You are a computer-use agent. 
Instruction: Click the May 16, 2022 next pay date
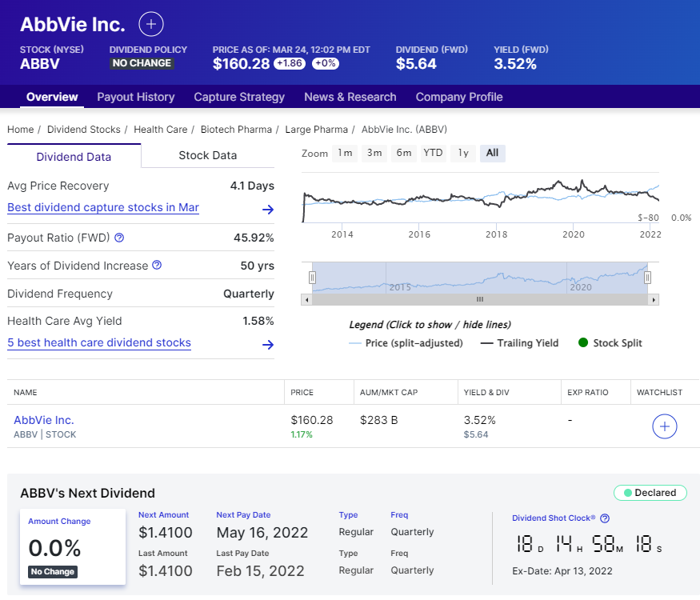262,533
